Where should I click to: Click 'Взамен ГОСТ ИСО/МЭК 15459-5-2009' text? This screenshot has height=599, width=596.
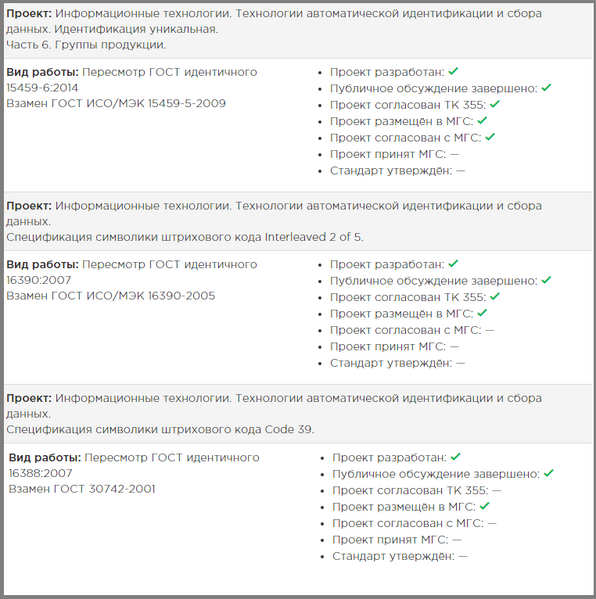(116, 103)
